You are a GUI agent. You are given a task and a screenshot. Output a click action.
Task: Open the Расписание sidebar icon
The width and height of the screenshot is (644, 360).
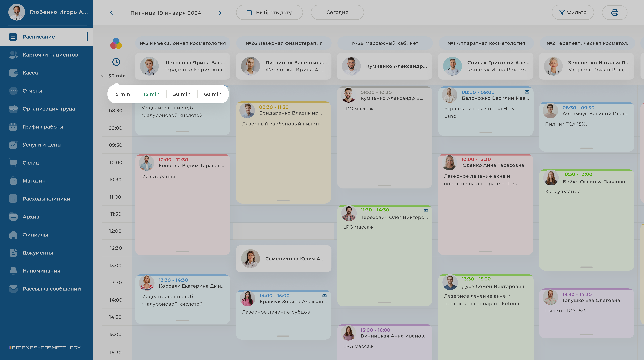click(x=13, y=37)
